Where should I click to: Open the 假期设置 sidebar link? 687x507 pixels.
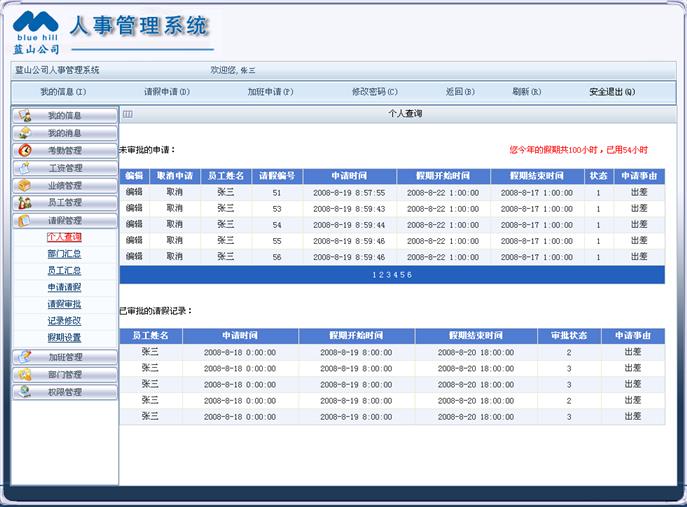(64, 337)
